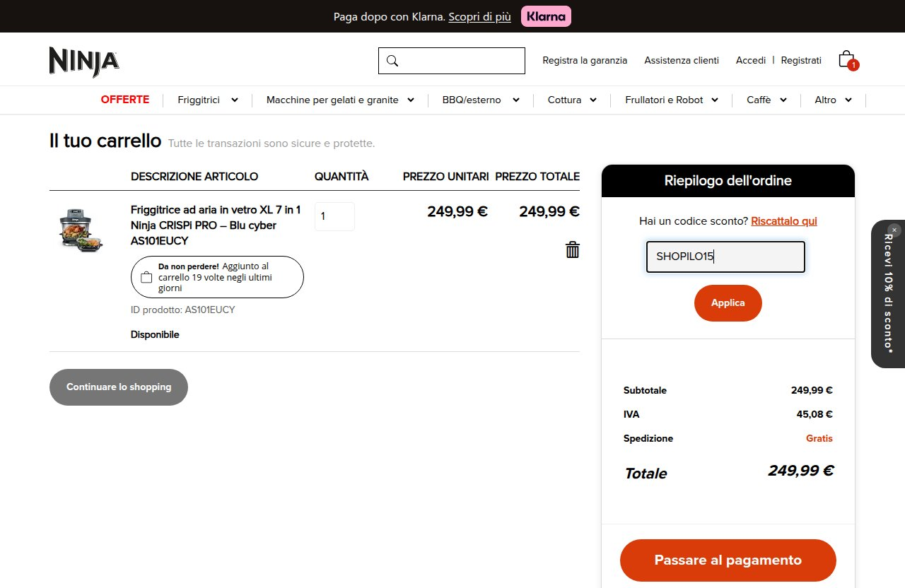Close the 10% discount side tab
The image size is (905, 588).
(894, 230)
